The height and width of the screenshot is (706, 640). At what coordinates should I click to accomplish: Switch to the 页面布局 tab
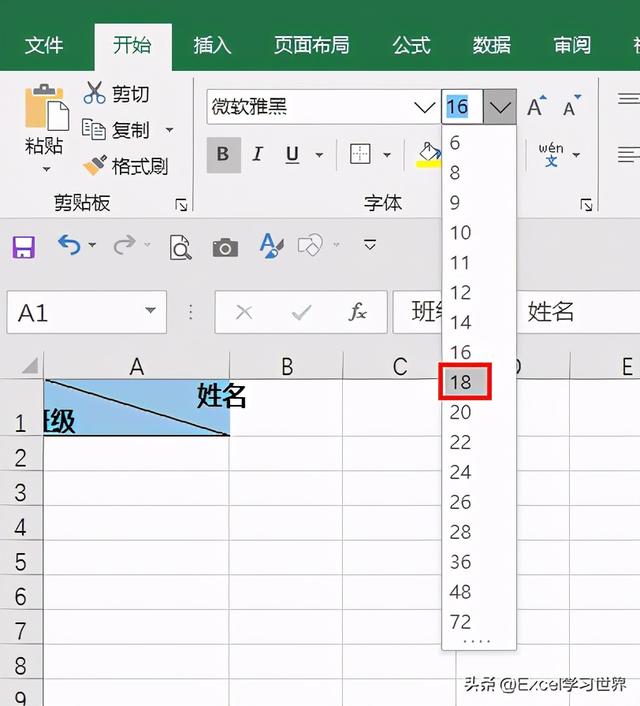point(312,45)
